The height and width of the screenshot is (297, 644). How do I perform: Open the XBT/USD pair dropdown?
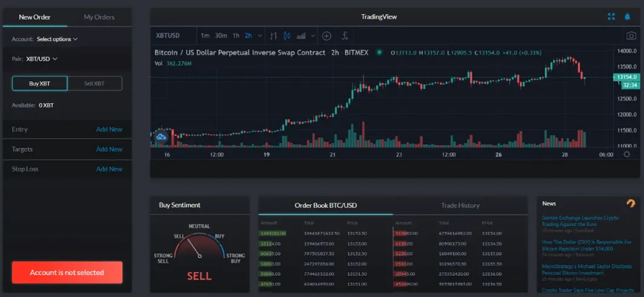pyautogui.click(x=42, y=59)
